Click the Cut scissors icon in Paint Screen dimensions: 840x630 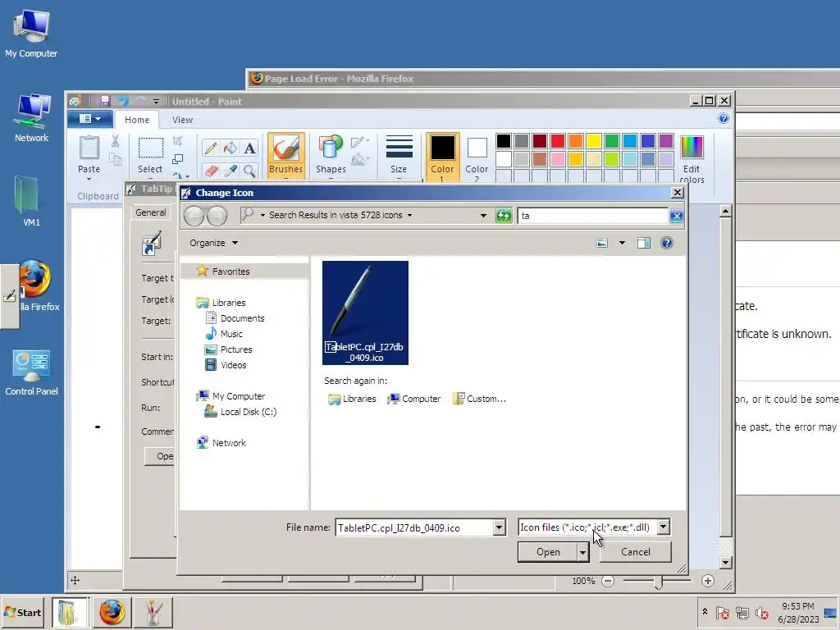pyautogui.click(x=115, y=141)
